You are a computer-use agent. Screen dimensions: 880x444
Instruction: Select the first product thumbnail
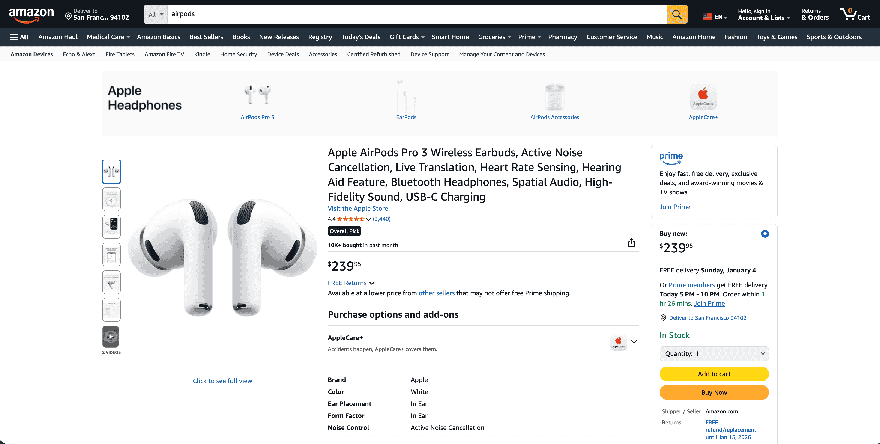click(111, 171)
